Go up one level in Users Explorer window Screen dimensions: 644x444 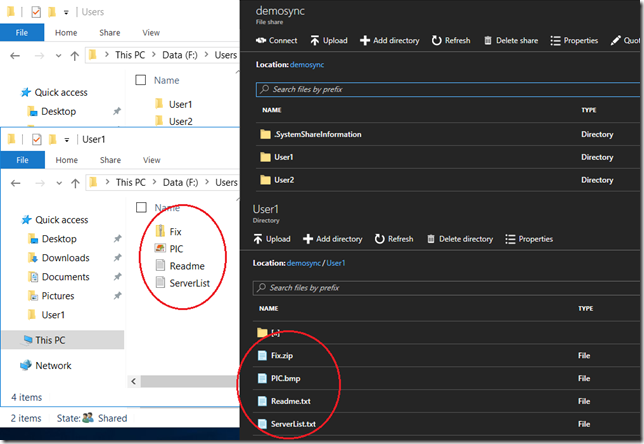point(74,55)
